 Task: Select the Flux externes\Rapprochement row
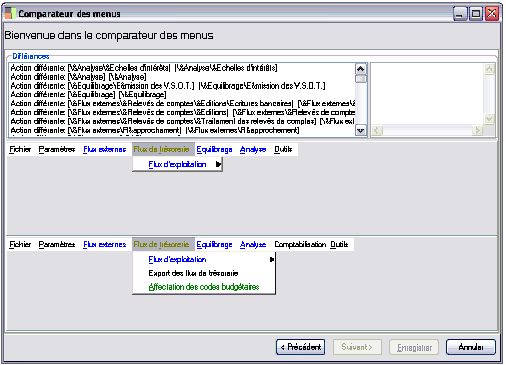(182, 130)
